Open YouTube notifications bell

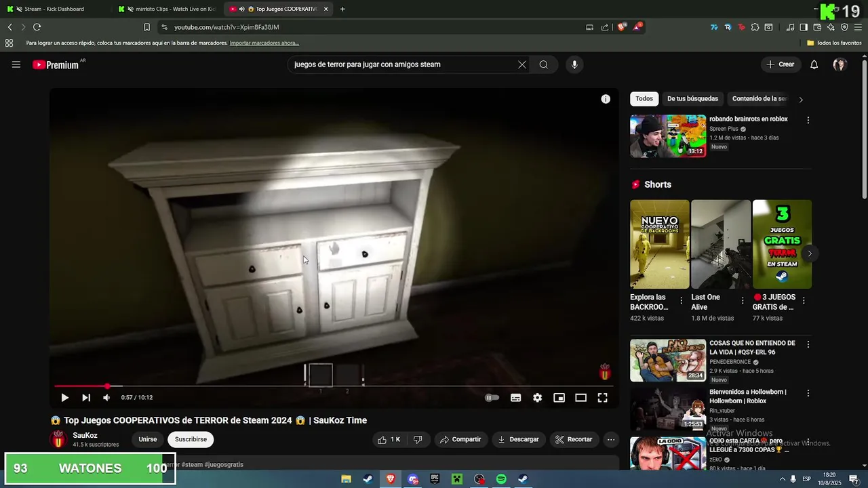(814, 64)
